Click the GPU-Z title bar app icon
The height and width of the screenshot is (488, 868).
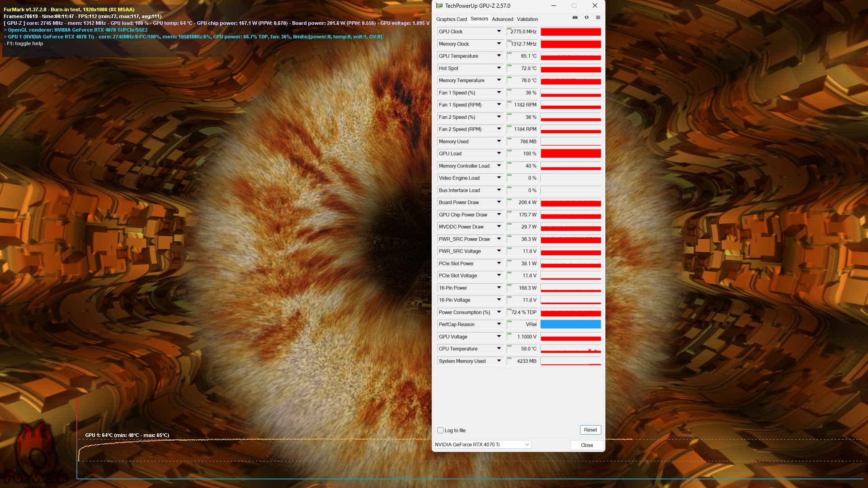439,6
